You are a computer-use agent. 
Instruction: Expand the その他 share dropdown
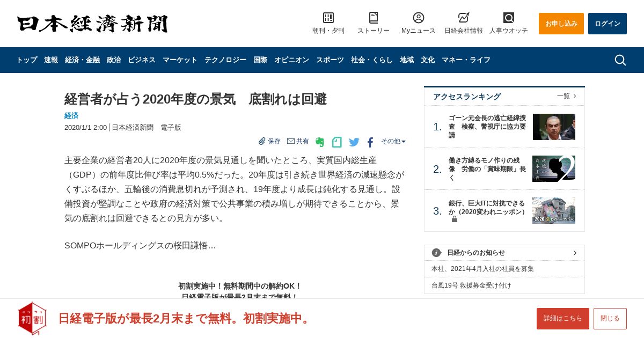point(393,141)
